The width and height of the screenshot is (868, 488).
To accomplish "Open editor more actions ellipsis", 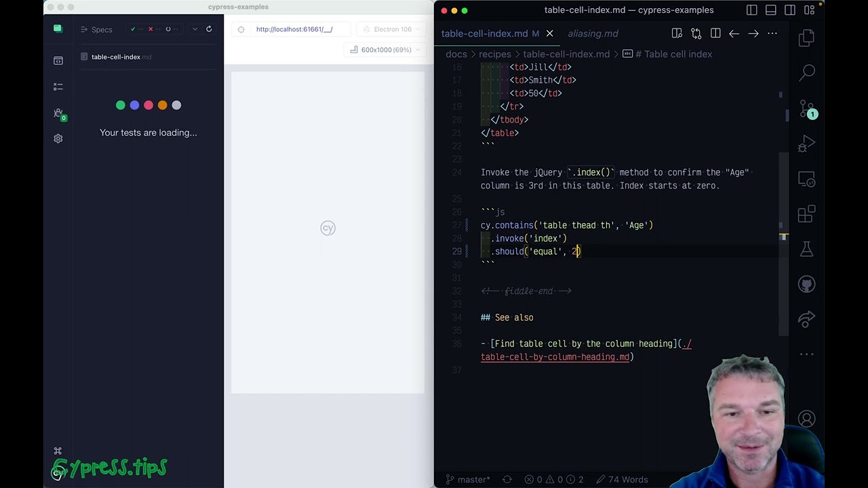I will click(772, 34).
